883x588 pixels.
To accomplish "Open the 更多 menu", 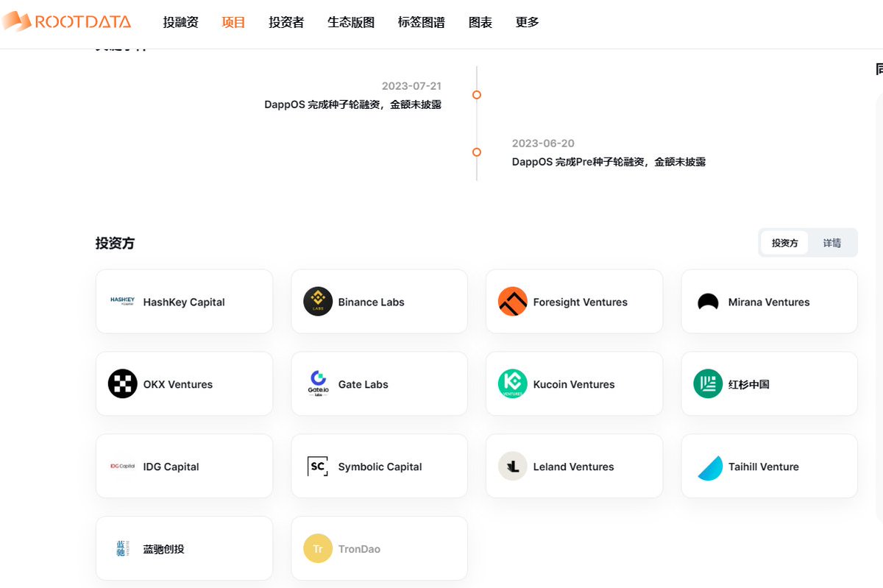I will coord(528,22).
